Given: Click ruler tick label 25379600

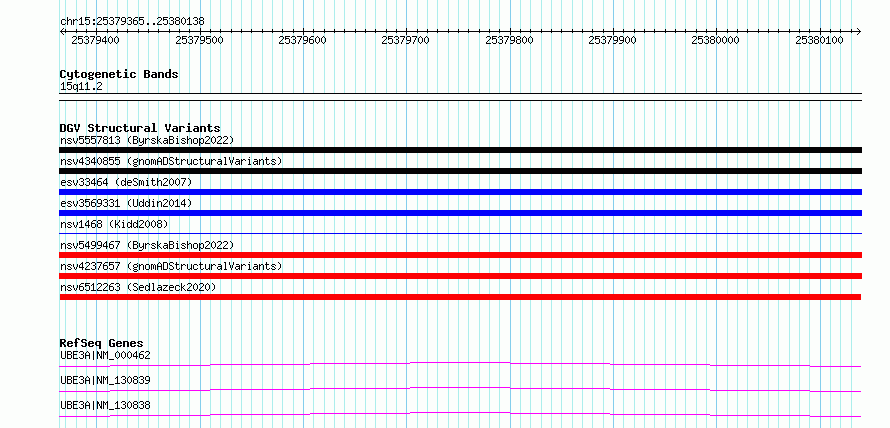Looking at the screenshot, I should click(303, 40).
